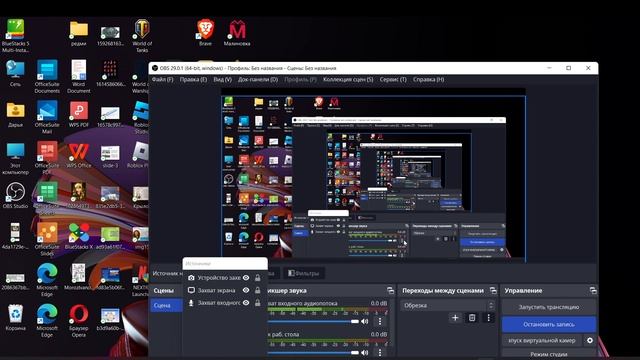The image size is (640, 360).
Task: Select the Браузер Opera desktop icon
Action: (x=79, y=321)
